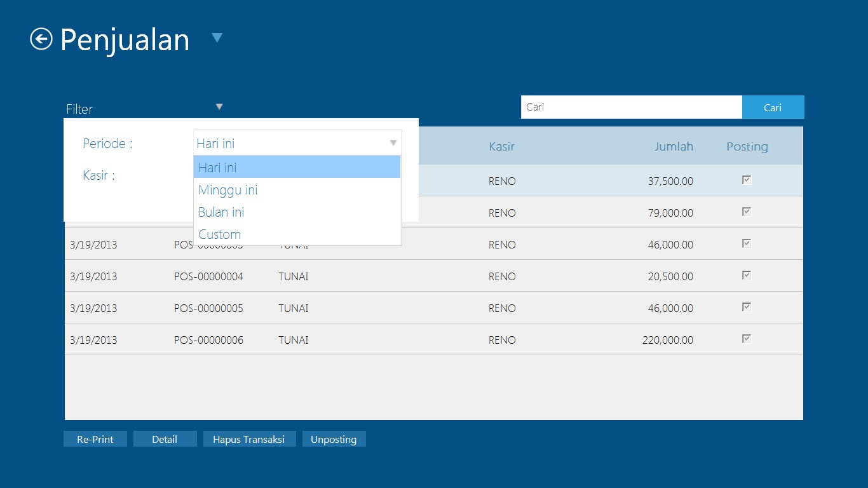
Task: Click the Re-Print button
Action: click(95, 439)
